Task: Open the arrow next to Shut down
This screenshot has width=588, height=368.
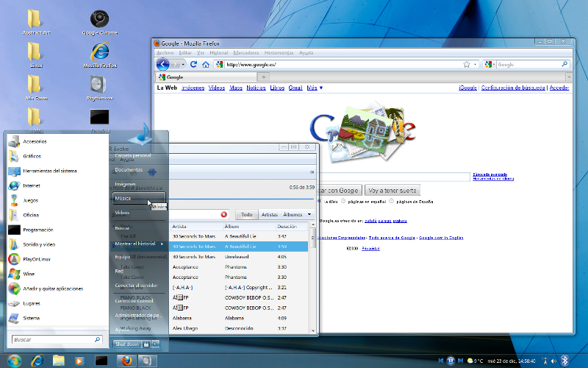Action: coord(156,344)
